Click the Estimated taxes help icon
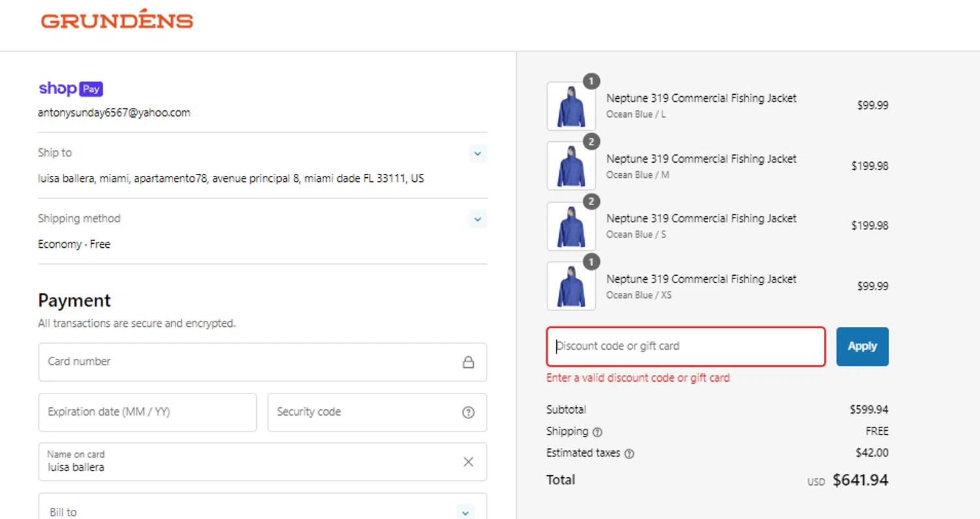 pos(629,454)
